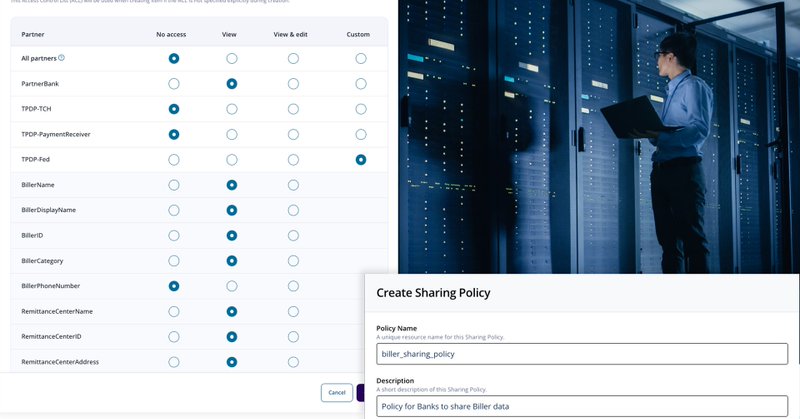Click the No access column header
Viewport: 800px width, 419px height.
(x=171, y=34)
